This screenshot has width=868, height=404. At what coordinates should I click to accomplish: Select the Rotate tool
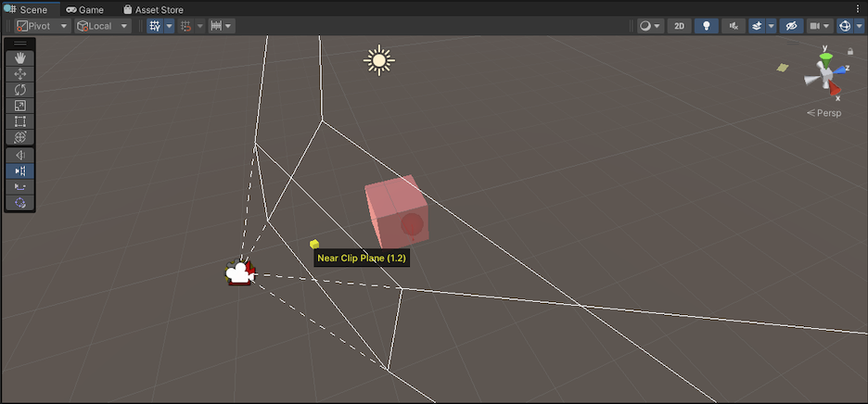point(20,90)
